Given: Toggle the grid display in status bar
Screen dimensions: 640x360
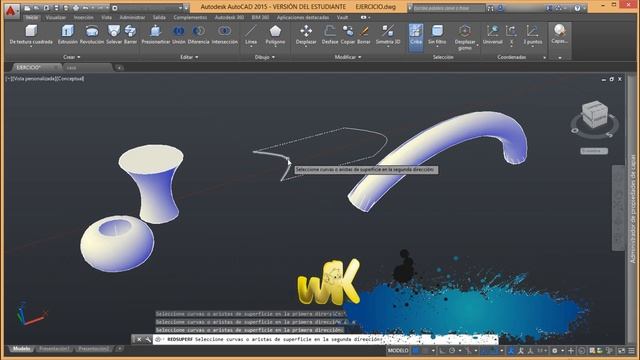Looking at the screenshot, I should coord(416,351).
